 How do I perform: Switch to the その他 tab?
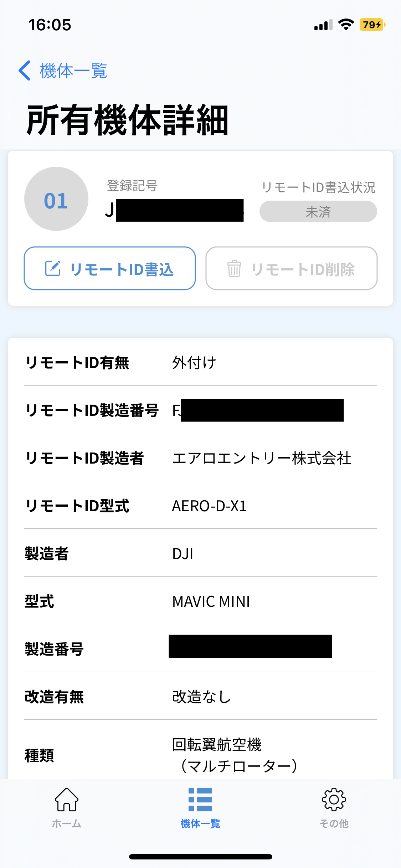334,823
